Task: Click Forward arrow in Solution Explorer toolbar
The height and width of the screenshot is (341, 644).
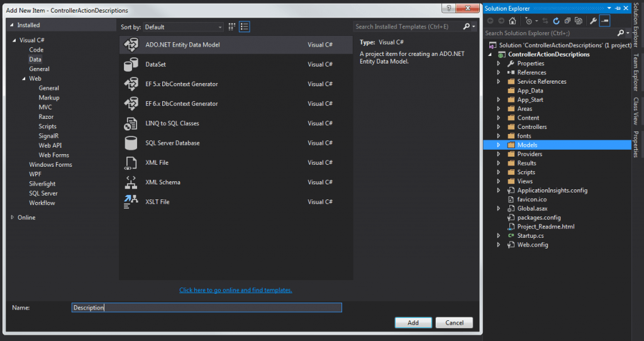Action: pyautogui.click(x=501, y=21)
